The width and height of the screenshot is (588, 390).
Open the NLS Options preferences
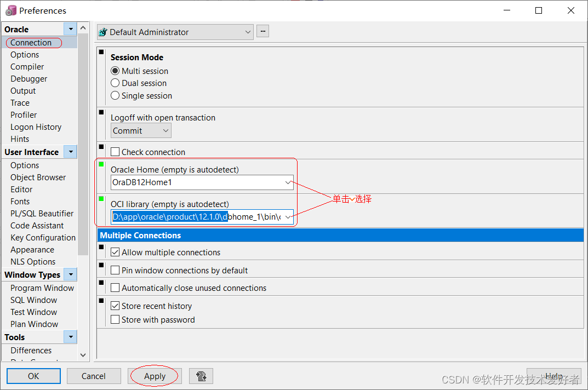[33, 262]
